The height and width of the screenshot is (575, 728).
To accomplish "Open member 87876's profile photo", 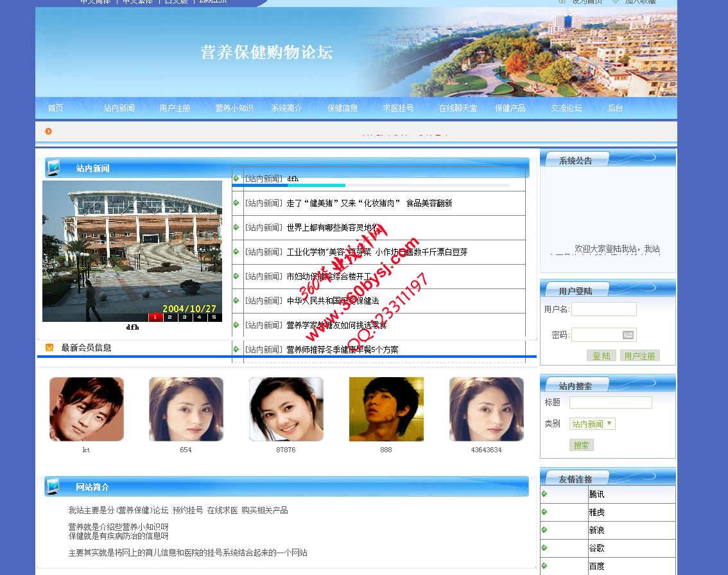I will (286, 409).
